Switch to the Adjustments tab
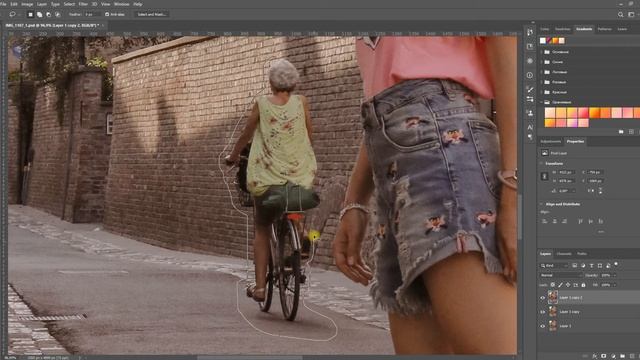Viewport: 640px width, 360px height. click(x=551, y=142)
